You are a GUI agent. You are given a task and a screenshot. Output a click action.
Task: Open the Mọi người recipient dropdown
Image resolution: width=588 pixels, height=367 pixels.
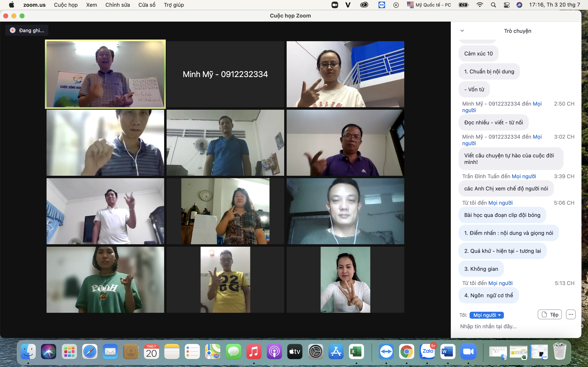(487, 315)
